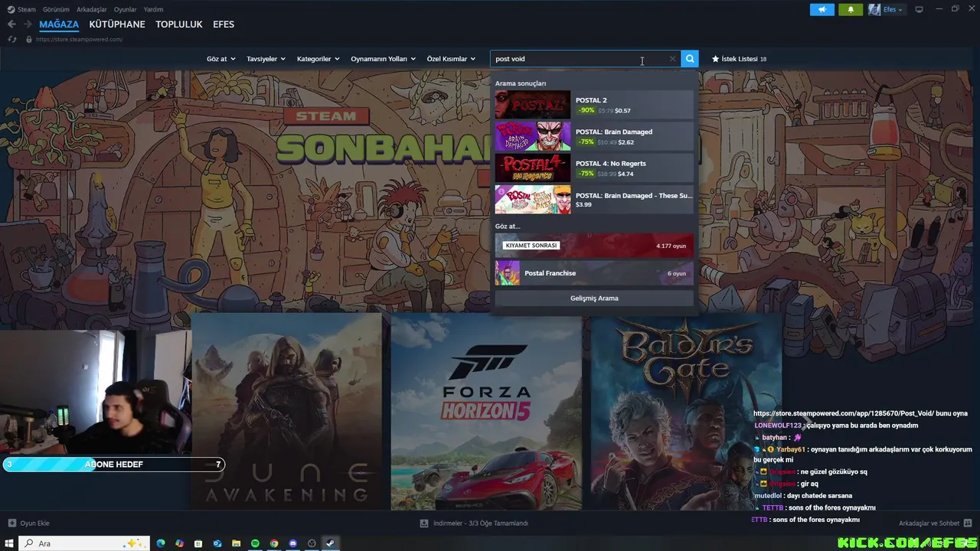Viewport: 980px width, 551px height.
Task: Launch Microsoft Edge from taskbar
Action: point(161,543)
